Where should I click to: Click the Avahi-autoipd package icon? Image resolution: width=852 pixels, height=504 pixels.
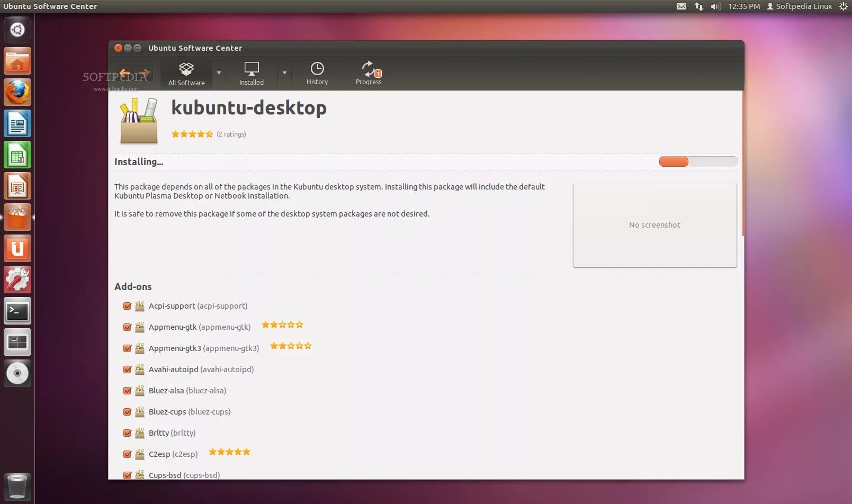[x=140, y=370]
